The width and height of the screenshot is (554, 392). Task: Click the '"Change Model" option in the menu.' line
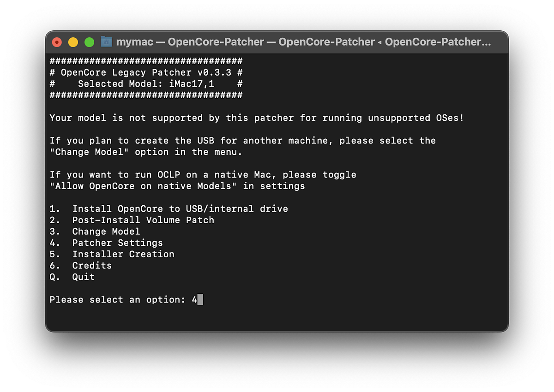pyautogui.click(x=146, y=152)
